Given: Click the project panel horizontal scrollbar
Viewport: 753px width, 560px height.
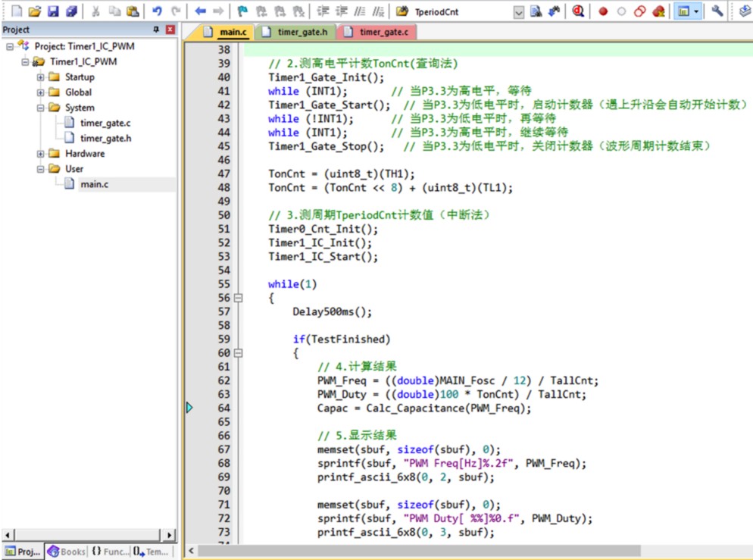Looking at the screenshot, I should (x=87, y=534).
